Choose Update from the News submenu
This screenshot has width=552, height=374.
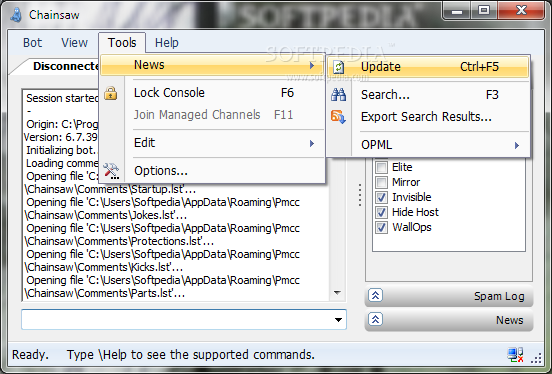coord(428,67)
